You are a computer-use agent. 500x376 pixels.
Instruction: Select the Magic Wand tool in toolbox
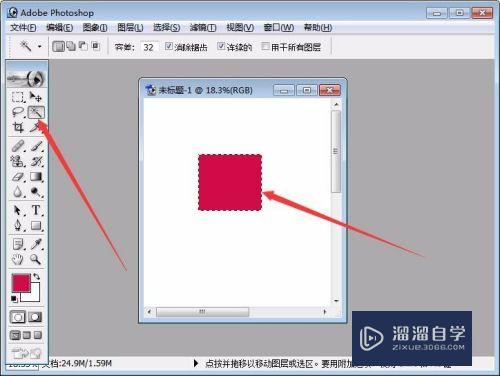click(36, 112)
